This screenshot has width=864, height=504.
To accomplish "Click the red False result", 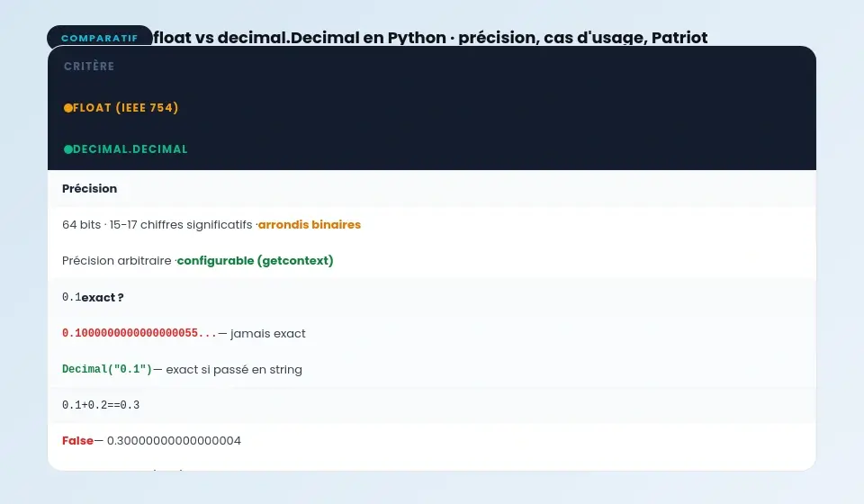I will (77, 441).
